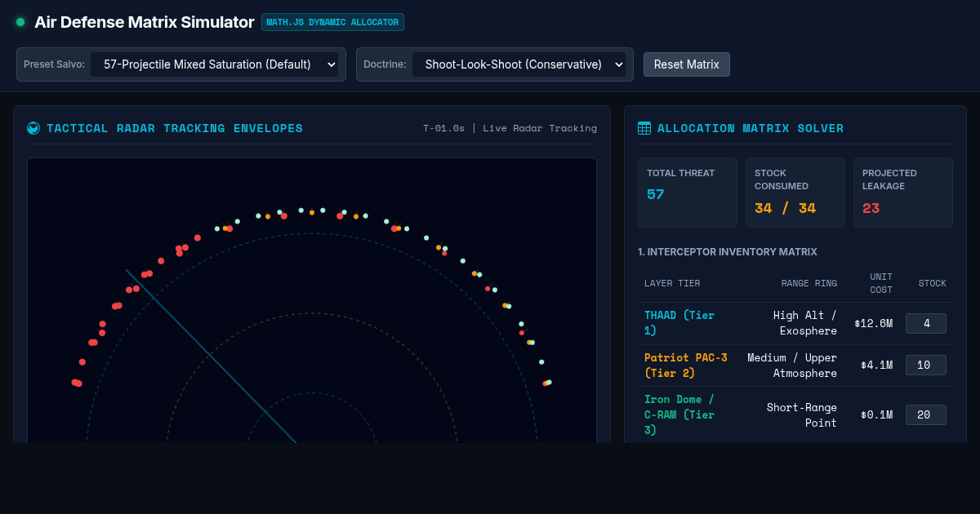This screenshot has width=980, height=514.
Task: Click the Iron Dome / C-RAM (Tier 3) label
Action: pyautogui.click(x=679, y=414)
